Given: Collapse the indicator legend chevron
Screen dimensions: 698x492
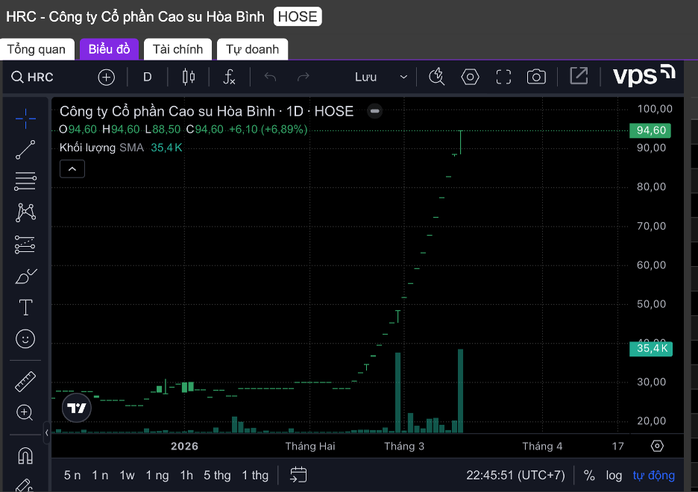Looking at the screenshot, I should pos(72,169).
